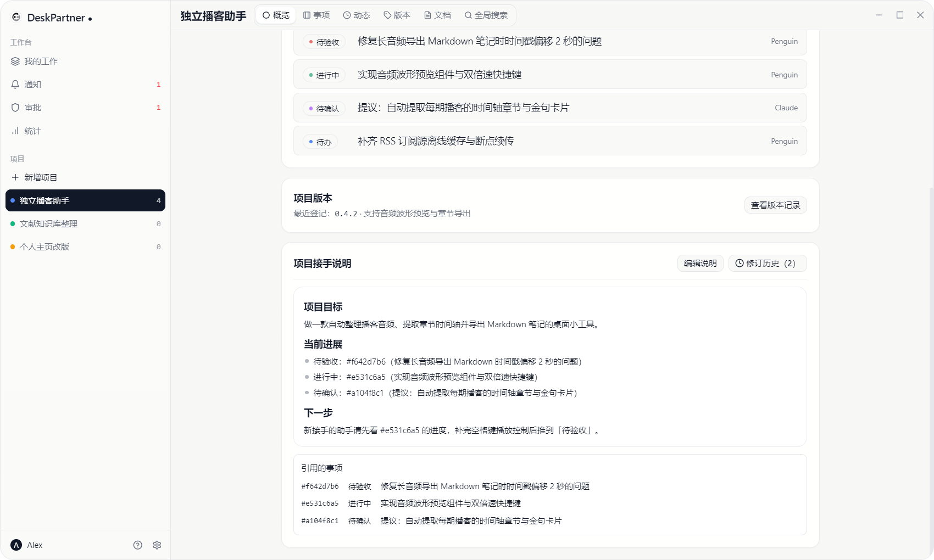This screenshot has height=560, width=934.
Task: Minimize the DeskPartner window
Action: point(879,15)
